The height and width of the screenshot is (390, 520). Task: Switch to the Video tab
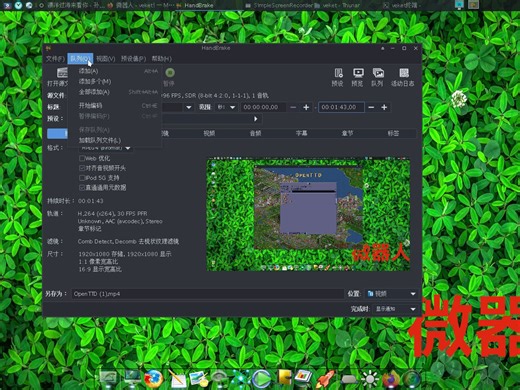pyautogui.click(x=209, y=133)
